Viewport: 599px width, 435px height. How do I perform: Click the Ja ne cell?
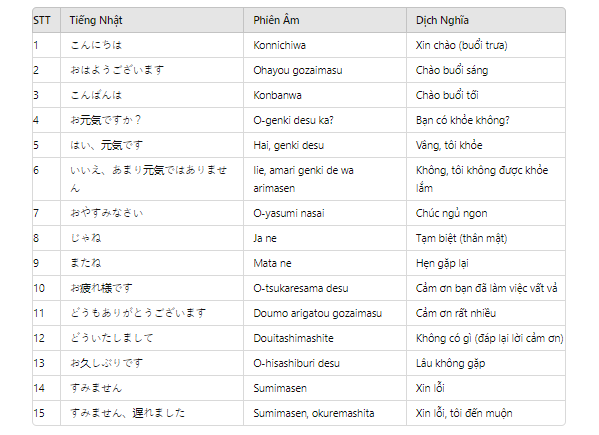325,238
